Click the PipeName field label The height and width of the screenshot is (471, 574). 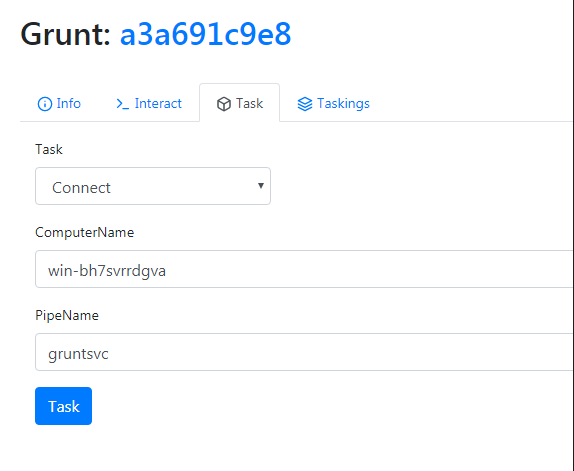tap(67, 315)
